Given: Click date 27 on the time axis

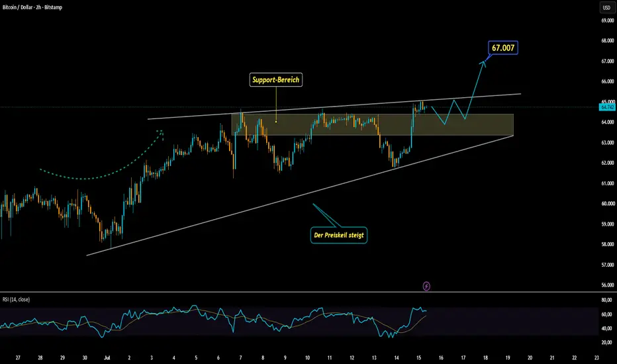Looking at the screenshot, I should [x=18, y=357].
